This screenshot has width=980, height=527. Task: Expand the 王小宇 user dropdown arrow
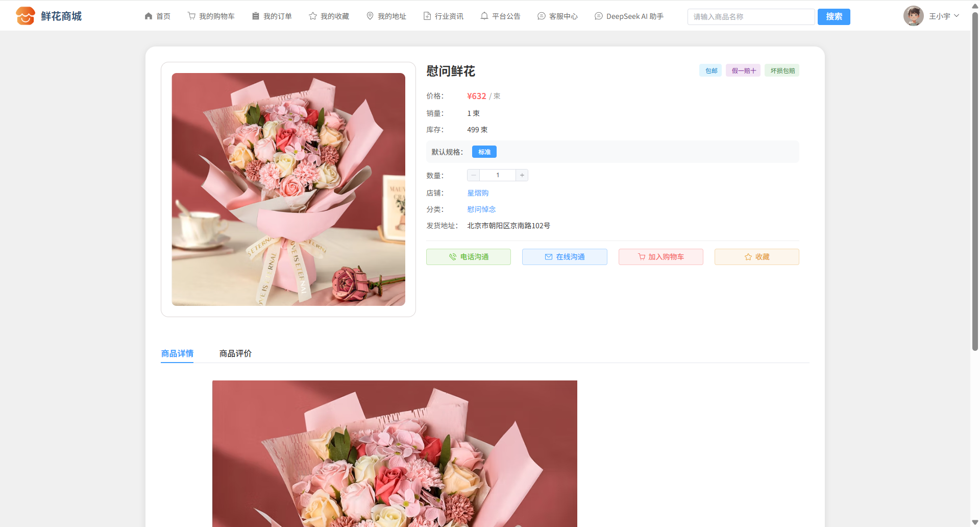[x=957, y=16]
